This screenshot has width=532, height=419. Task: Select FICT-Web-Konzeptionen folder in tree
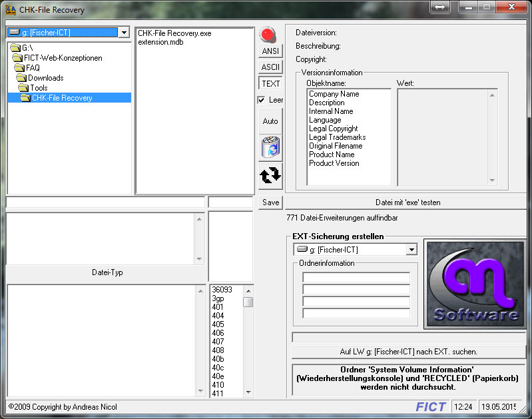(x=63, y=58)
